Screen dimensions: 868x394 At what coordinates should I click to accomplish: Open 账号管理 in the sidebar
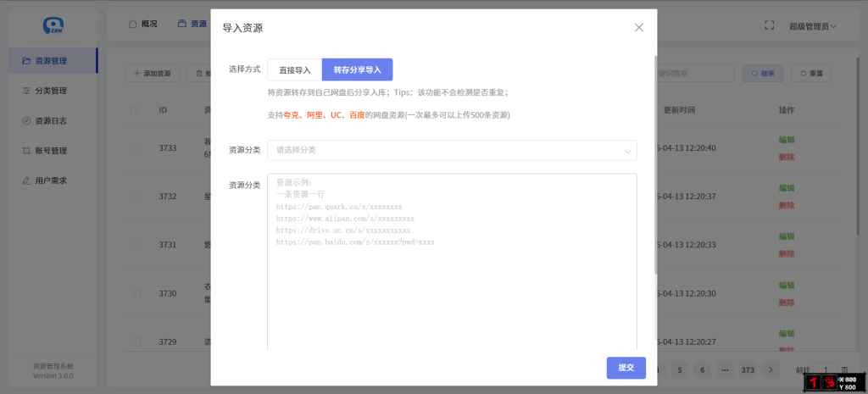[x=53, y=151]
